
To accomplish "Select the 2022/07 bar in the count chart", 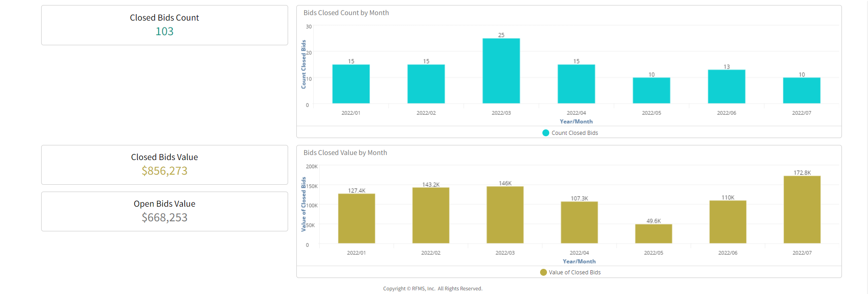I will 802,91.
